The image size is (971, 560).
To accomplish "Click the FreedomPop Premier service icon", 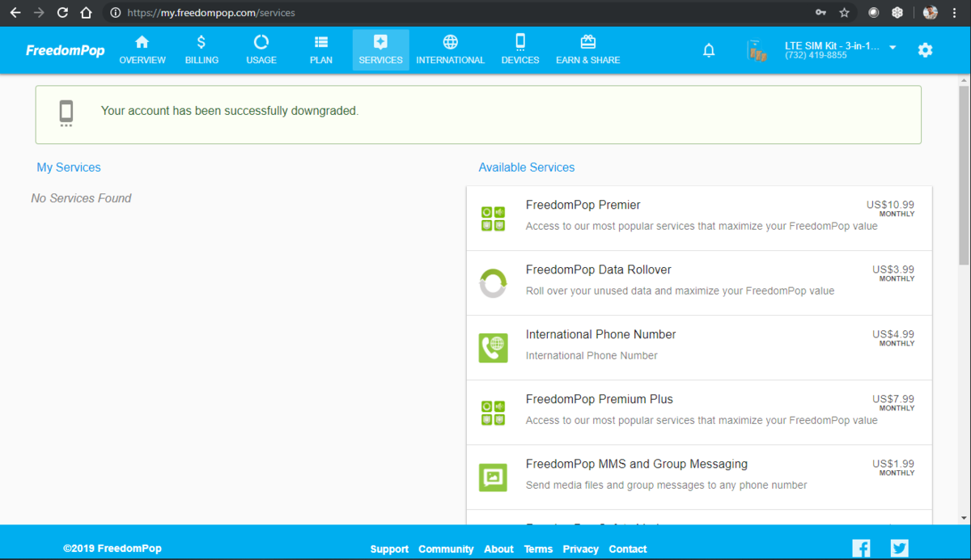I will [x=494, y=218].
